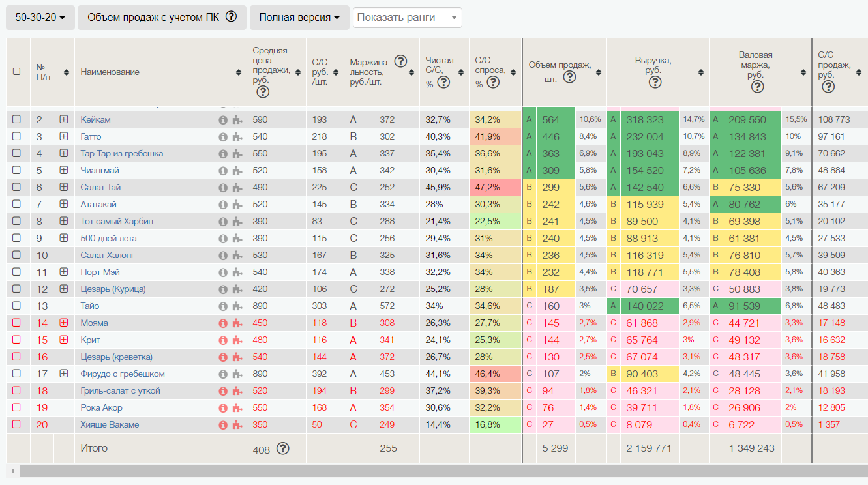
Task: Click help icon in Выручка column header
Action: click(x=655, y=82)
